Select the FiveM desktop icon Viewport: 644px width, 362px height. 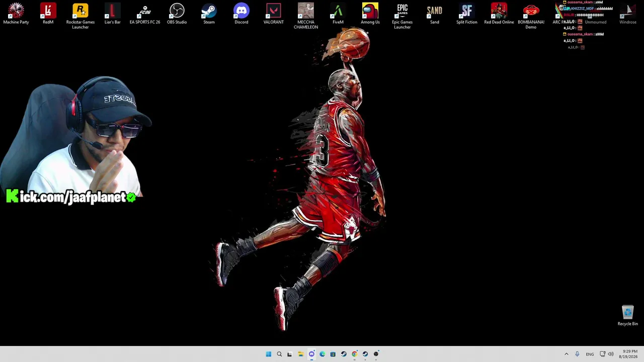pyautogui.click(x=338, y=14)
